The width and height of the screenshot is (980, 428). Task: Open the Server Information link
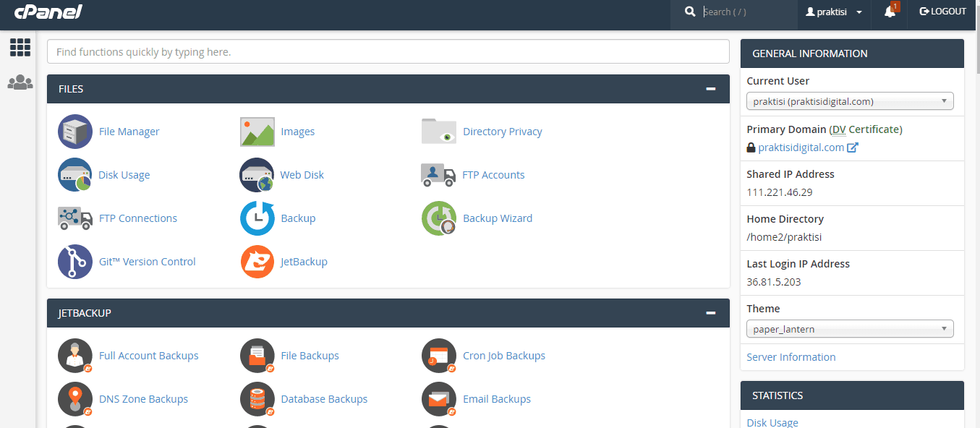click(791, 357)
